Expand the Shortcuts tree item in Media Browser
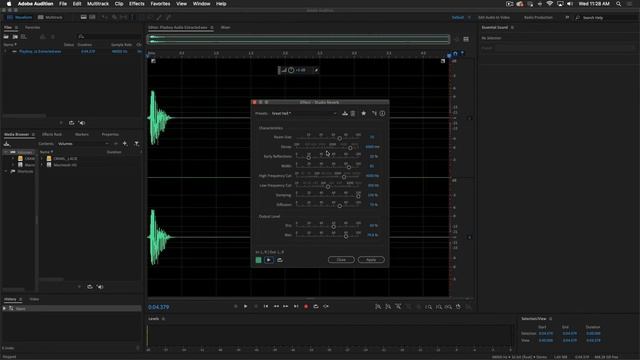The height and width of the screenshot is (360, 640). pos(6,171)
